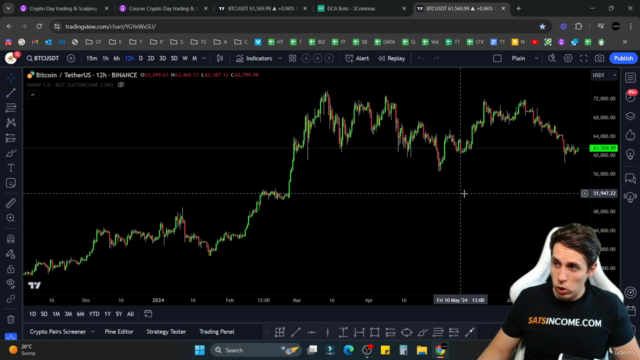The height and width of the screenshot is (360, 640).
Task: Click the quick search magnifier icon
Action: pos(552,58)
